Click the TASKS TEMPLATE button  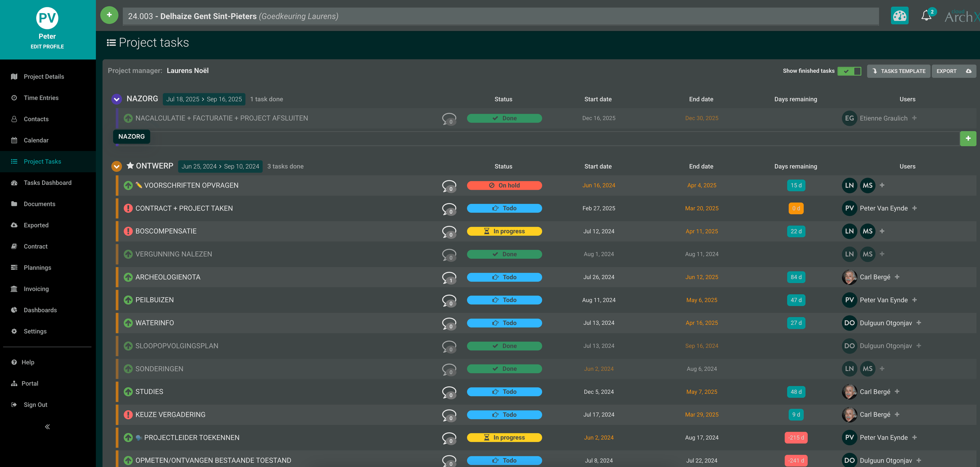899,71
